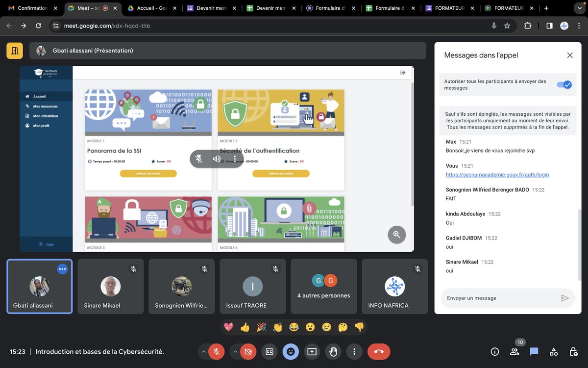The image size is (588, 368).
Task: Open more options menu in call bar
Action: [x=354, y=351]
